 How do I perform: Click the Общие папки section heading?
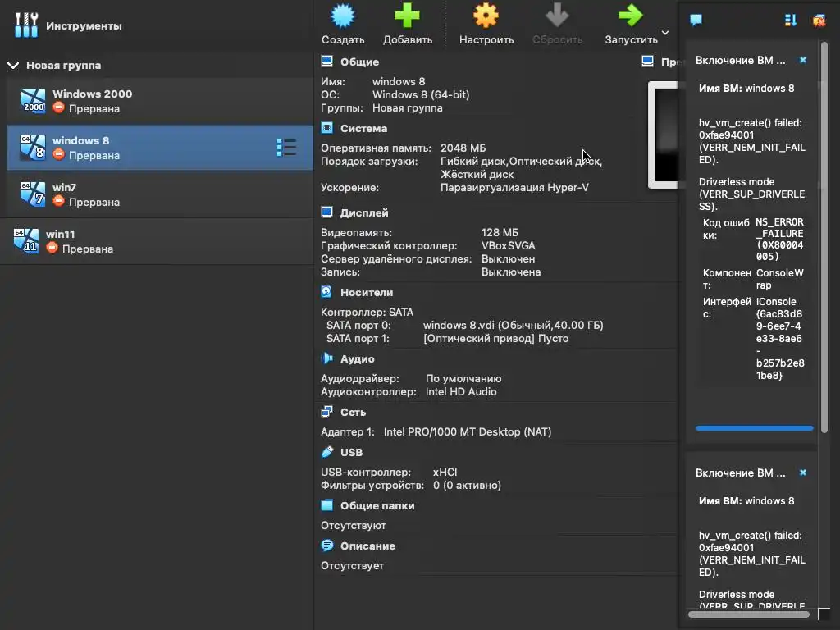tap(377, 505)
